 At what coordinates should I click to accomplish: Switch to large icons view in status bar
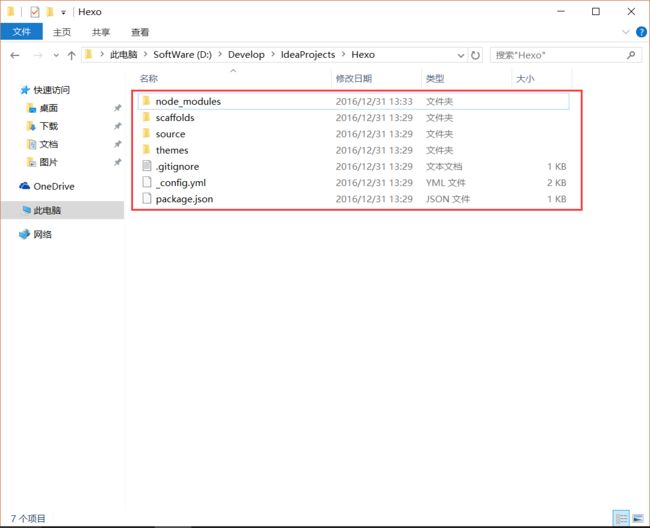click(638, 518)
